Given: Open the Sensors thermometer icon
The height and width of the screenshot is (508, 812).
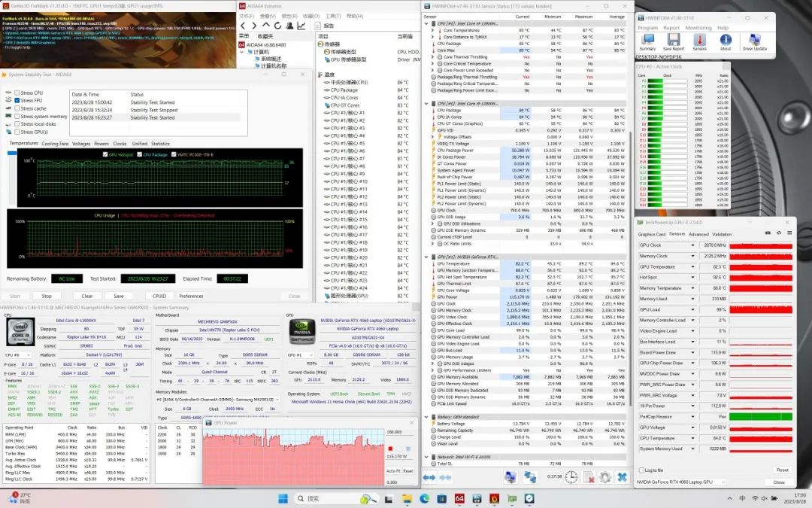Looking at the screenshot, I should (x=699, y=40).
